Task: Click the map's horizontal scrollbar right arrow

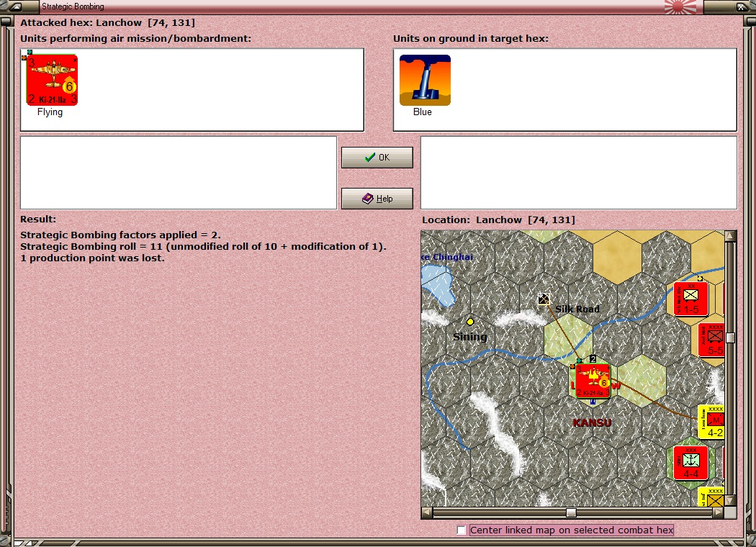Action: coord(719,512)
